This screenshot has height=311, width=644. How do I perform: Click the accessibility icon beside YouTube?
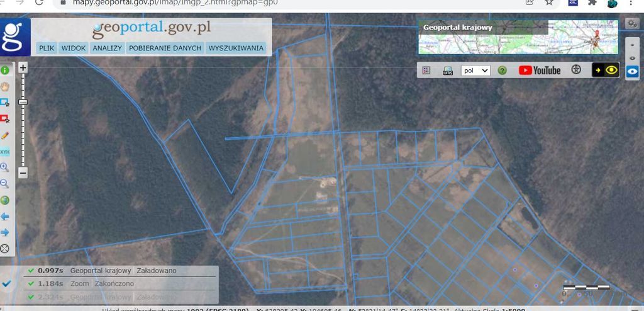575,70
